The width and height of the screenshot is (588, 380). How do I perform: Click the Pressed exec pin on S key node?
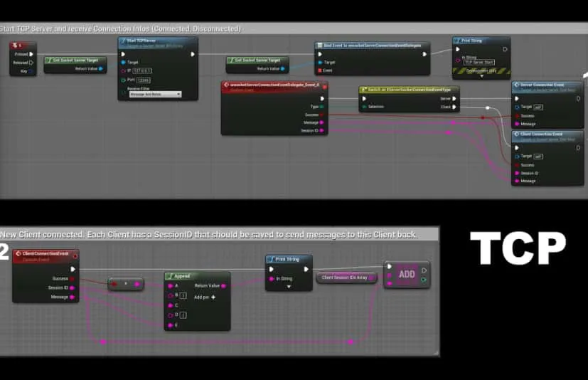pos(31,54)
